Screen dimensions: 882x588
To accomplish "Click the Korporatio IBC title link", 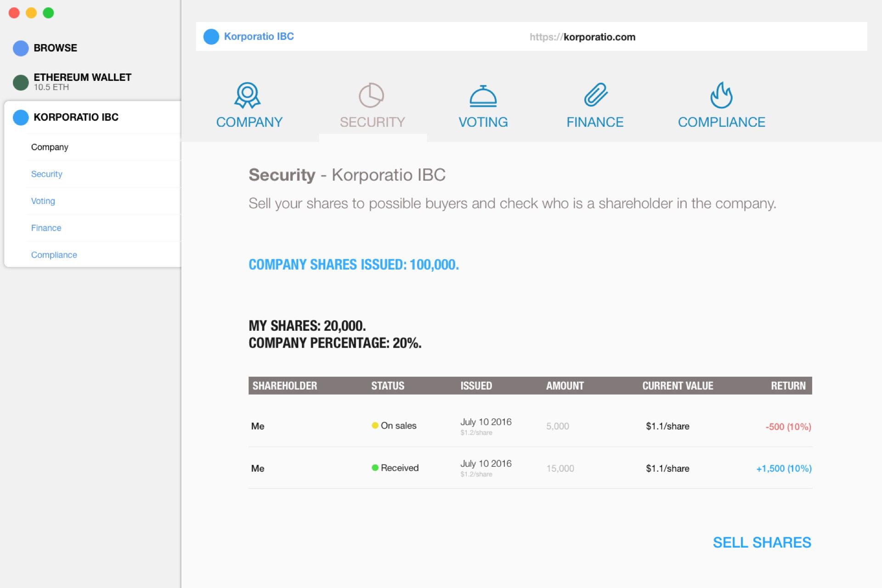I will tap(259, 36).
